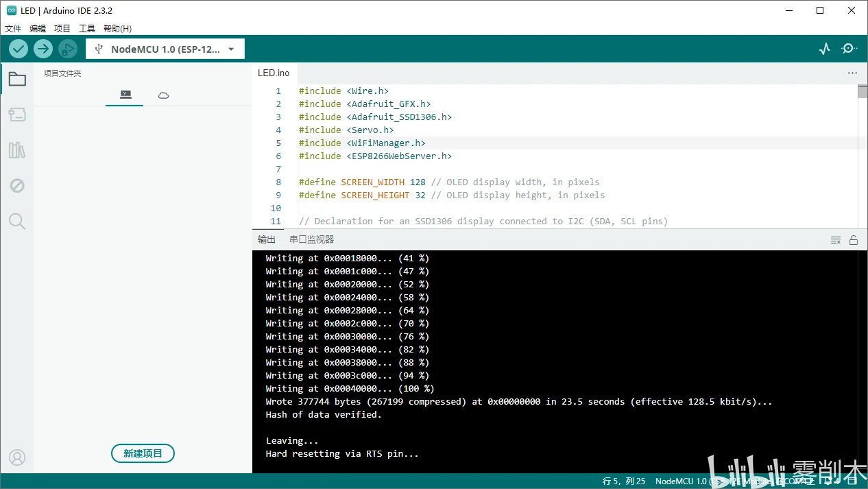Click the Servo.h include line
The image size is (868, 489).
346,130
